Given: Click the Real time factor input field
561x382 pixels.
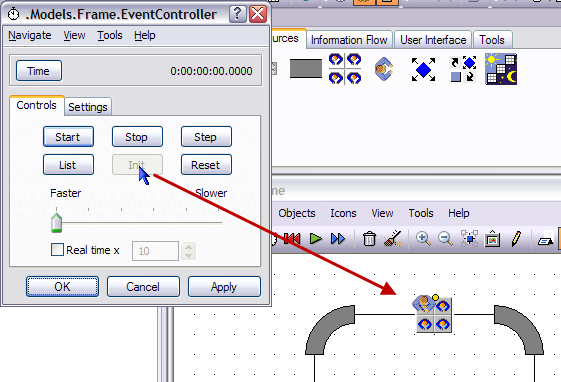Looking at the screenshot, I should click(x=155, y=251).
